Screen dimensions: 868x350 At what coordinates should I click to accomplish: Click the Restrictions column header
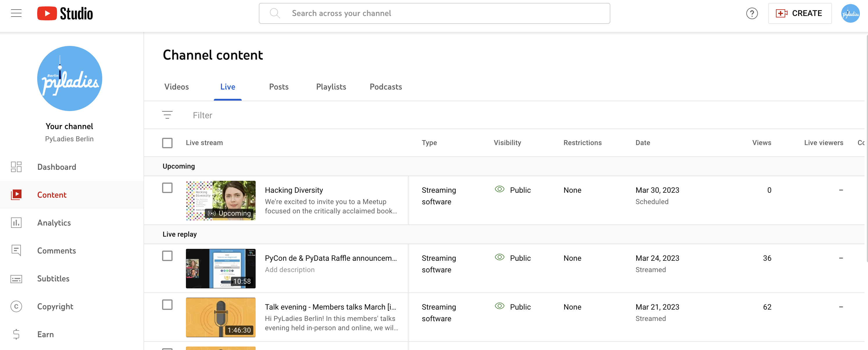pyautogui.click(x=582, y=143)
